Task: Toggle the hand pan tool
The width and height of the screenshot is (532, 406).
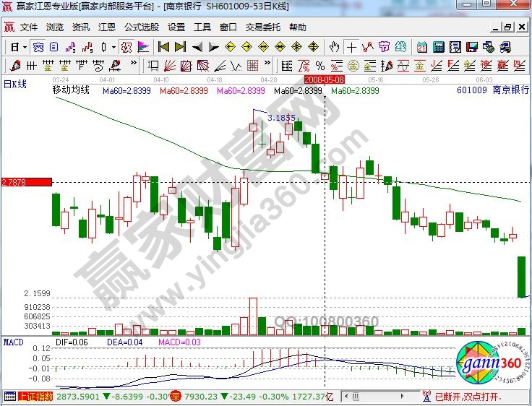Action: [x=335, y=47]
